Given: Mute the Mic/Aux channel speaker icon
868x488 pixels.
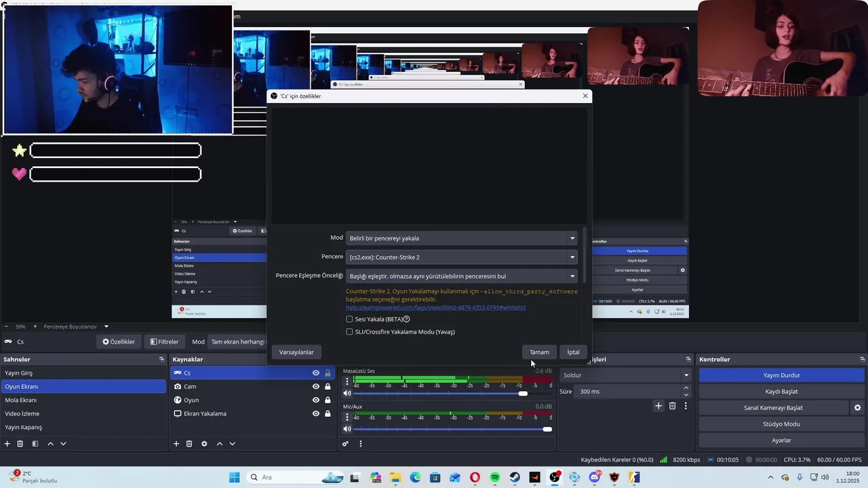Looking at the screenshot, I should coord(347,429).
